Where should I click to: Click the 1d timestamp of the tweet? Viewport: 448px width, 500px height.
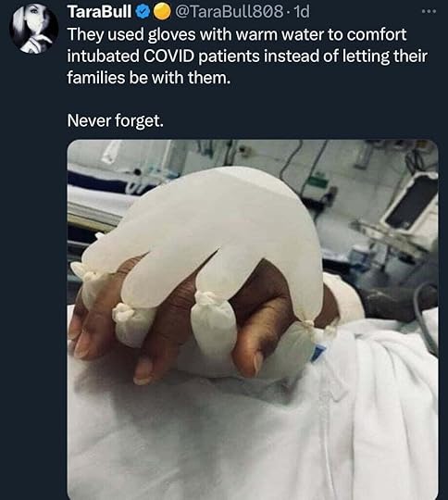(x=301, y=12)
